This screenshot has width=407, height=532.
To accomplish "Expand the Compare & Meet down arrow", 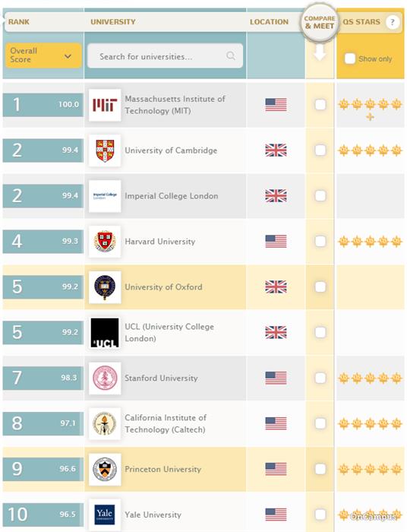I will (x=320, y=53).
